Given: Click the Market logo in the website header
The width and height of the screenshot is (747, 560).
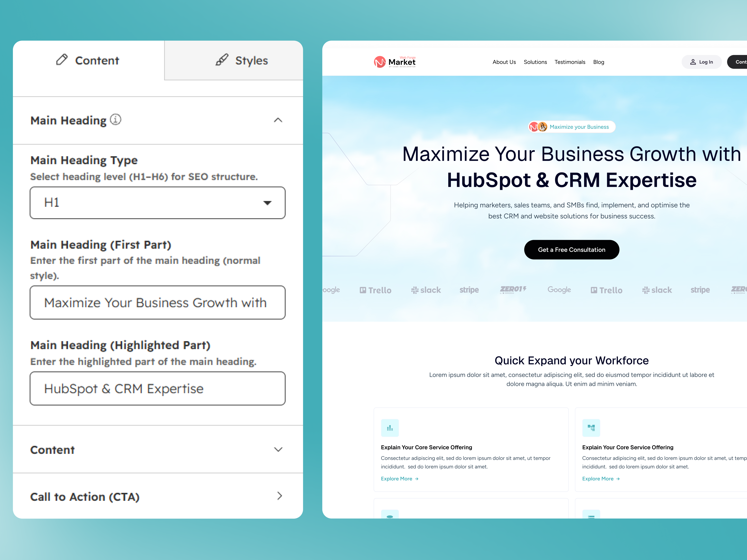Looking at the screenshot, I should click(x=395, y=62).
